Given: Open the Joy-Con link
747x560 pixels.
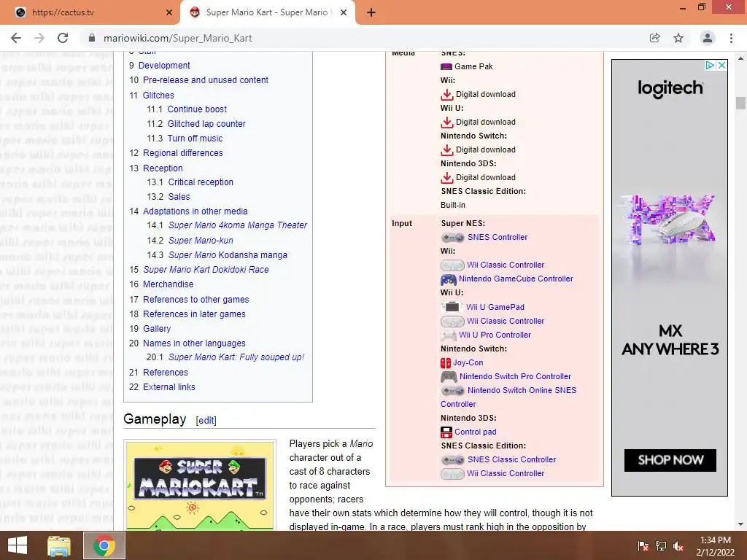Looking at the screenshot, I should coord(468,362).
